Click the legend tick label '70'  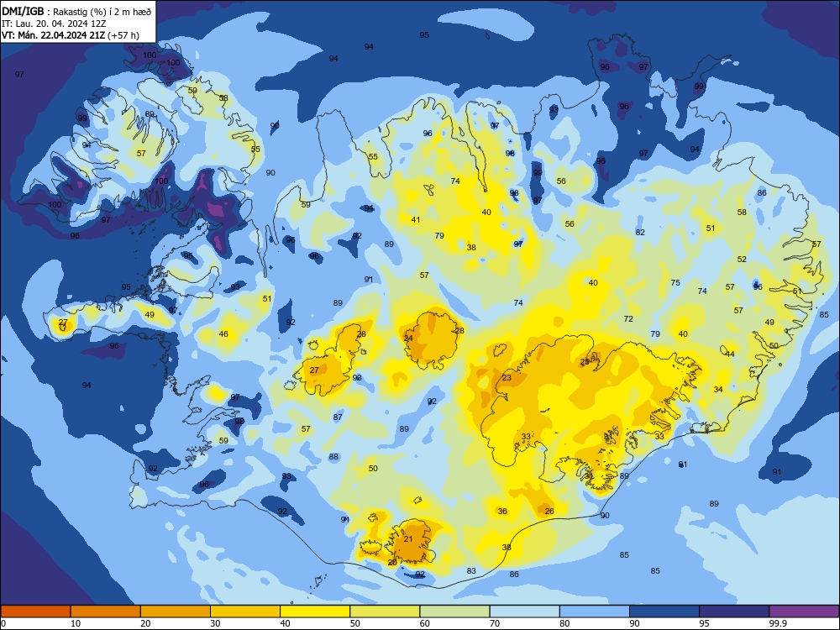click(x=495, y=623)
